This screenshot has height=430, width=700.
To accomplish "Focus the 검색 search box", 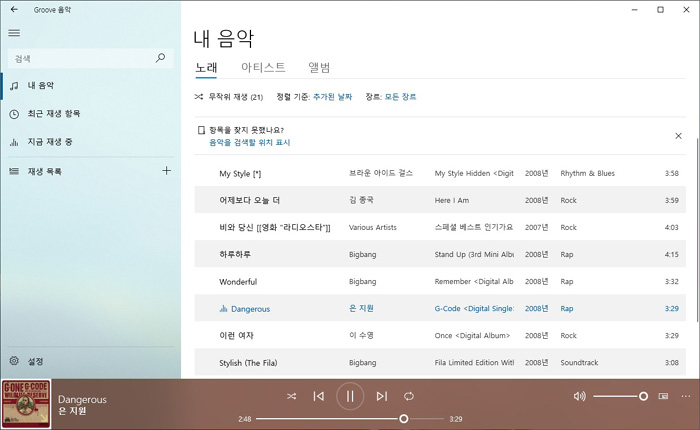I will 91,58.
